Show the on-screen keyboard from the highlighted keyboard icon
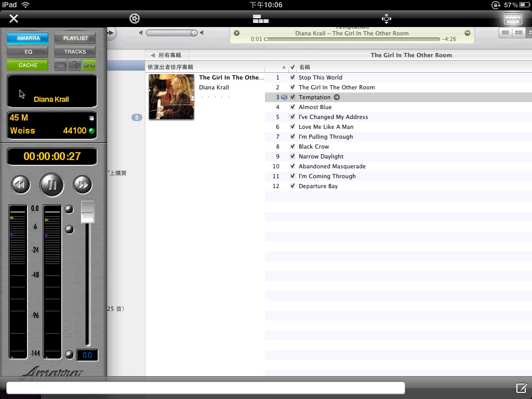The image size is (532, 399). 513,18
